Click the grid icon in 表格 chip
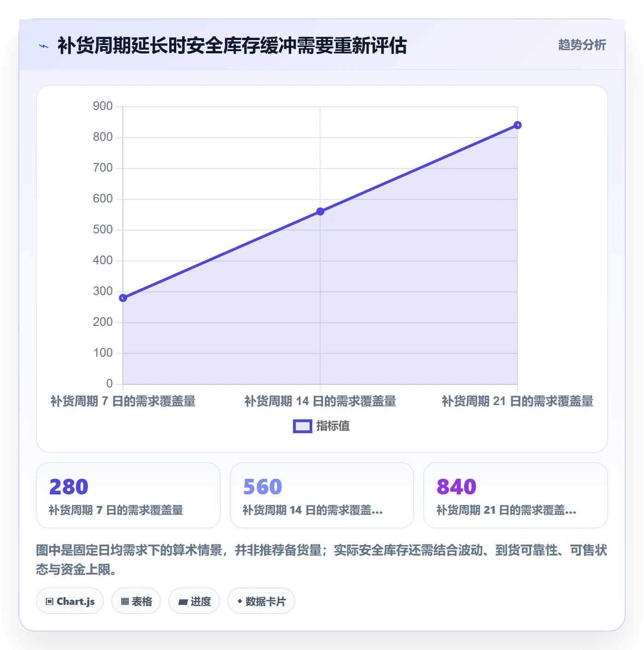This screenshot has width=644, height=650. [125, 602]
